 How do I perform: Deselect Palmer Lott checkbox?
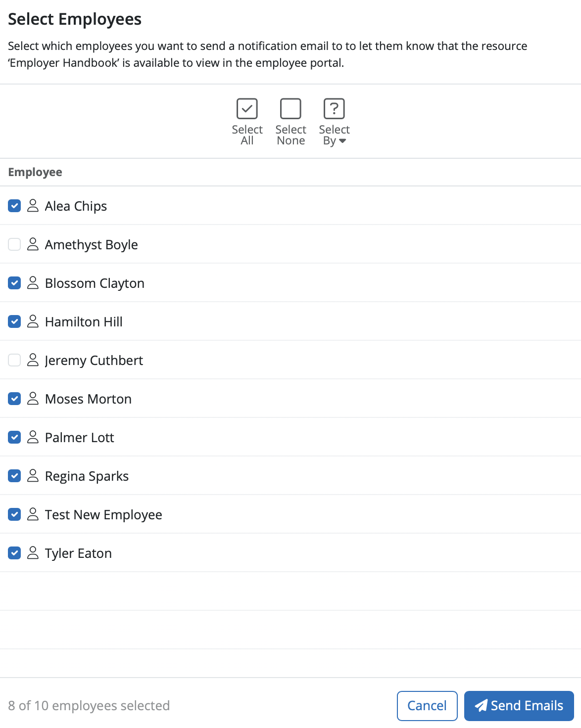14,437
